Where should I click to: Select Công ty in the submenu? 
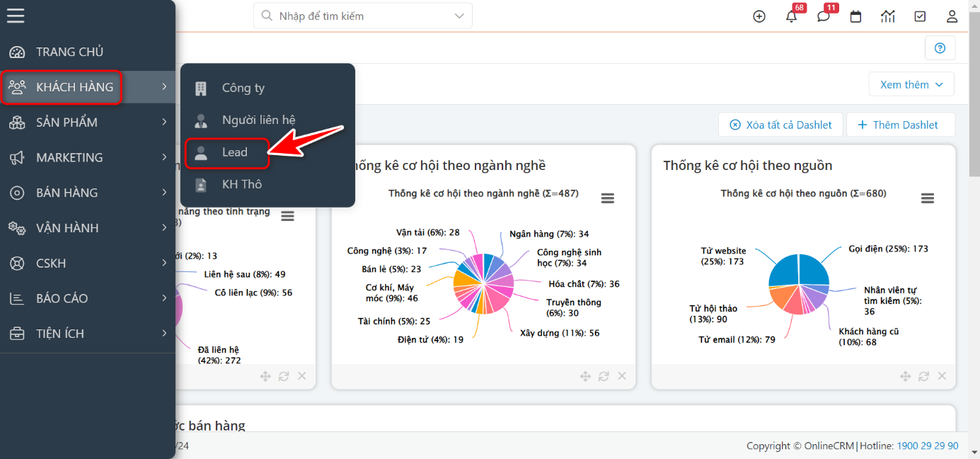[x=243, y=88]
